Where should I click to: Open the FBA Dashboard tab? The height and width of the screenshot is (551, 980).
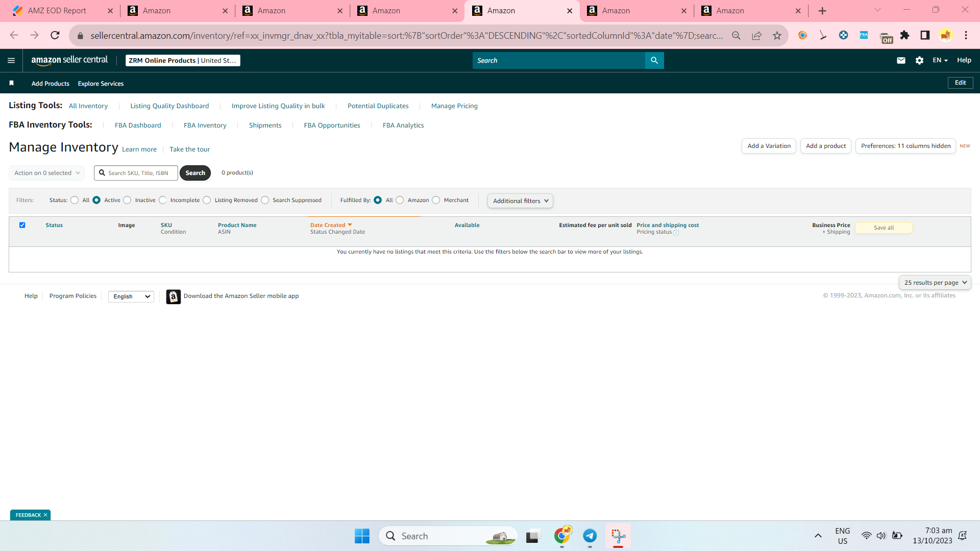[138, 126]
